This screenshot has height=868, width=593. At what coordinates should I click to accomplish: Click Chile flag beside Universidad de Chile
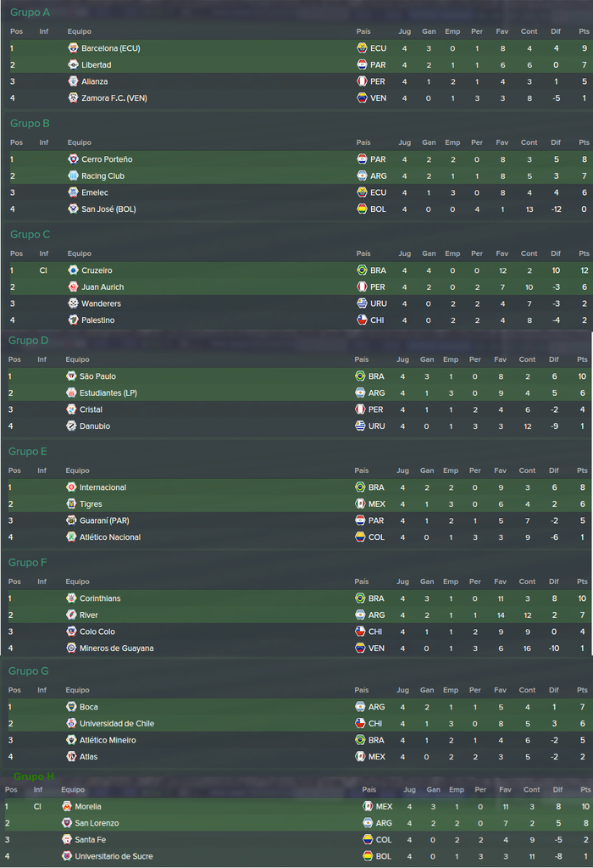click(360, 723)
